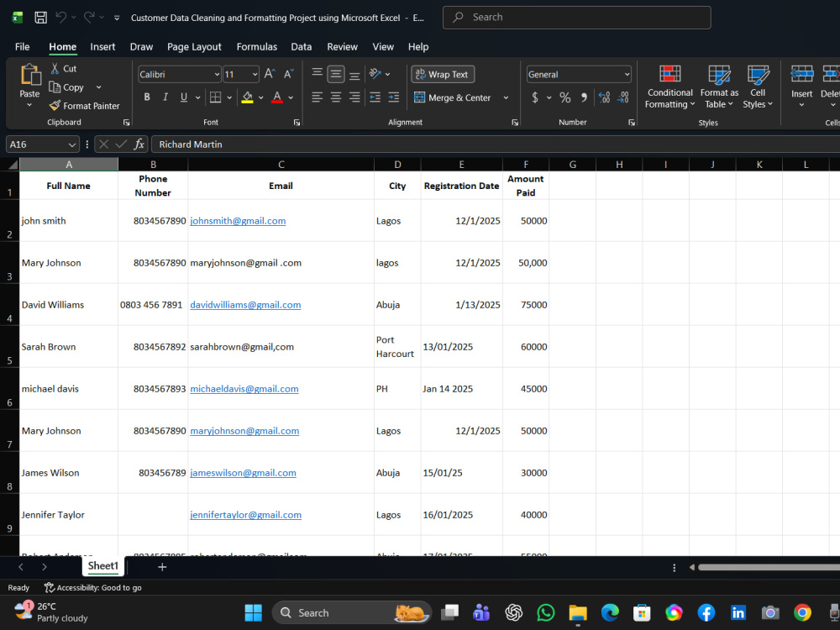Click the Cut scissors icon
This screenshot has width=840, height=630.
click(x=55, y=69)
